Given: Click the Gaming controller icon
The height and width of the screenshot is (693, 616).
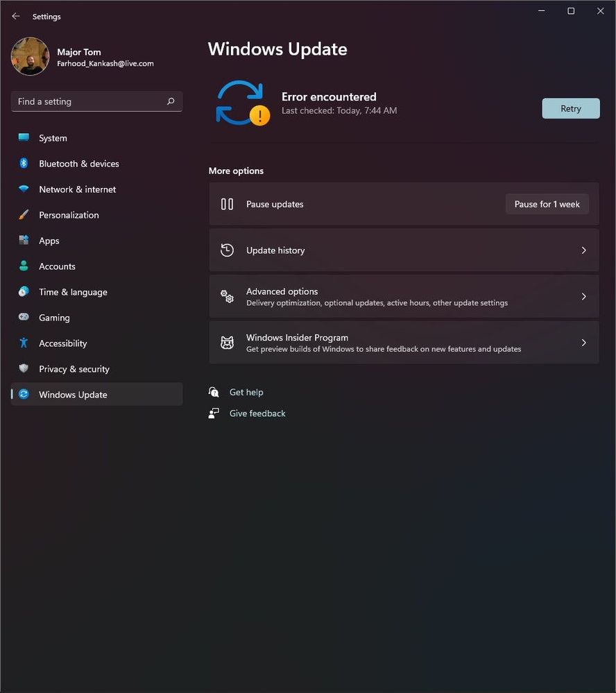Looking at the screenshot, I should click(x=25, y=318).
